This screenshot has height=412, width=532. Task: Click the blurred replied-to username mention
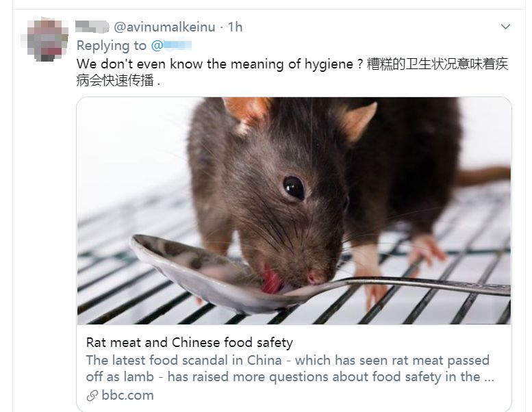pos(171,45)
